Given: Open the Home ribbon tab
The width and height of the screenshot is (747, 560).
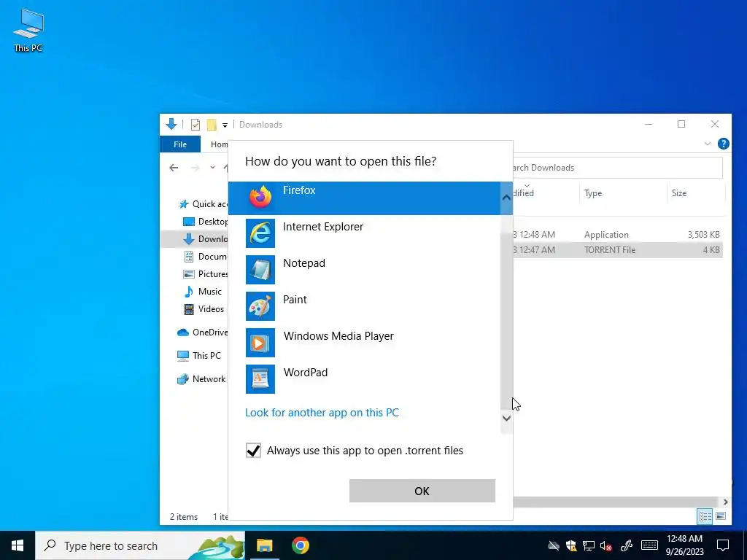Looking at the screenshot, I should coord(219,144).
